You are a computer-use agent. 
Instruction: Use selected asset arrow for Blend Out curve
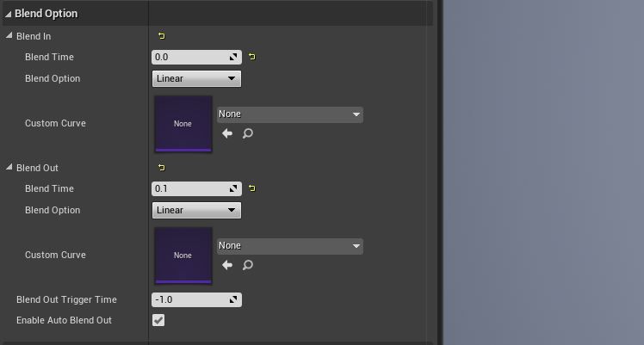(227, 265)
